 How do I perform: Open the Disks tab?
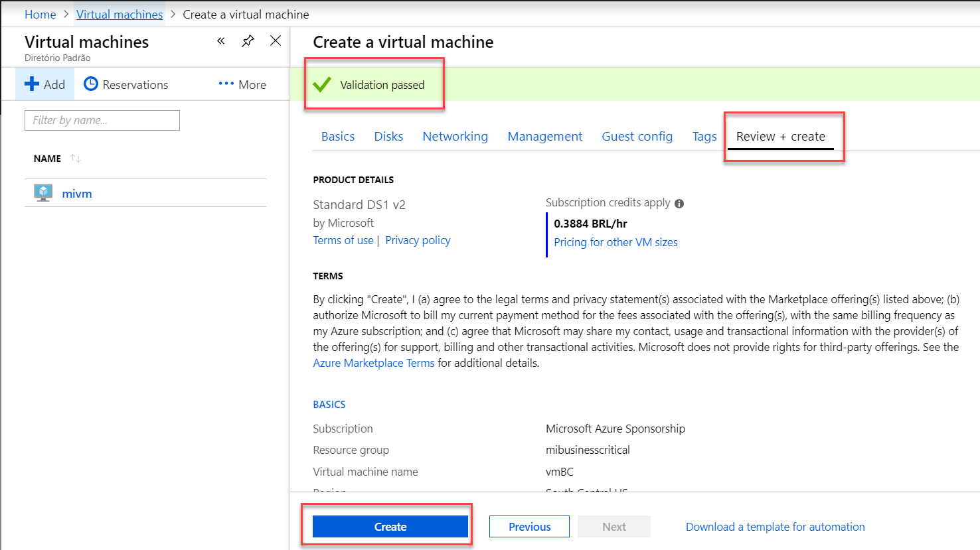(388, 136)
